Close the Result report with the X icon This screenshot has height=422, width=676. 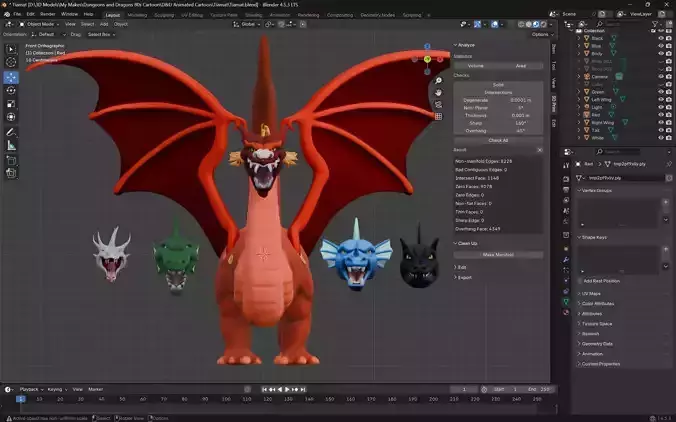click(539, 150)
